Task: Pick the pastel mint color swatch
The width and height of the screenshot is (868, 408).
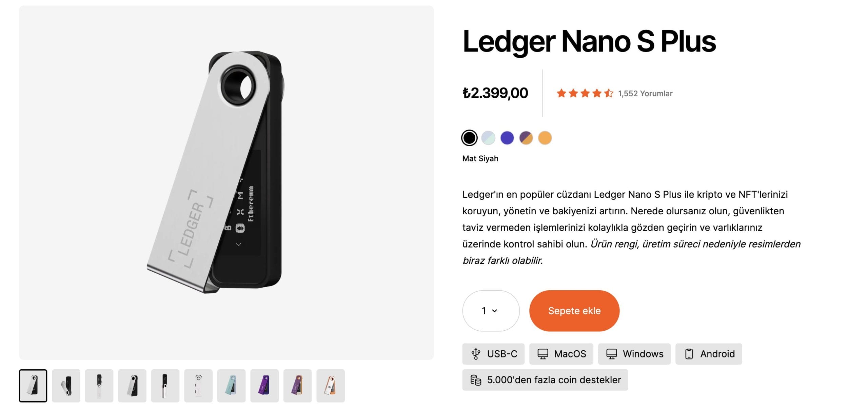Action: [x=488, y=137]
